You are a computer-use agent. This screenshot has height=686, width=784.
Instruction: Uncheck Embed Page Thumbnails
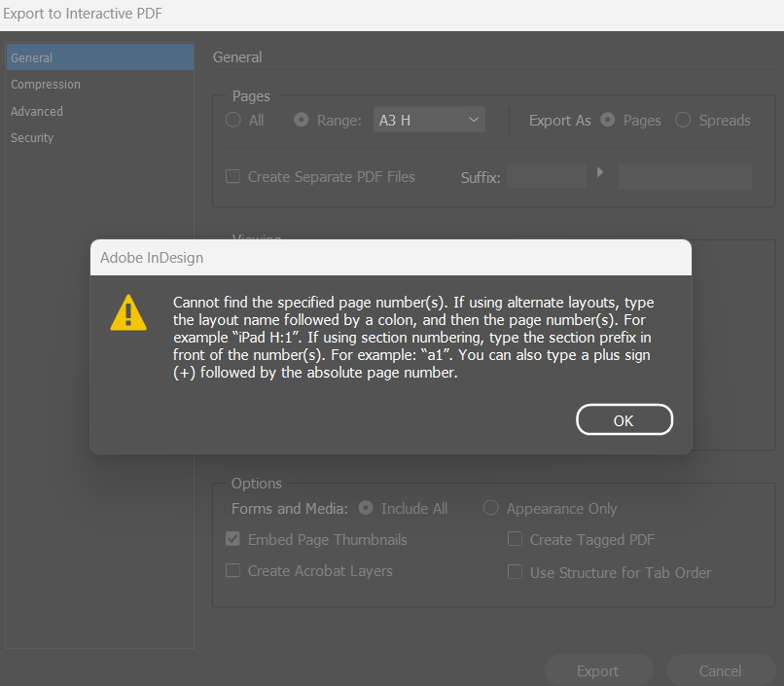click(233, 539)
